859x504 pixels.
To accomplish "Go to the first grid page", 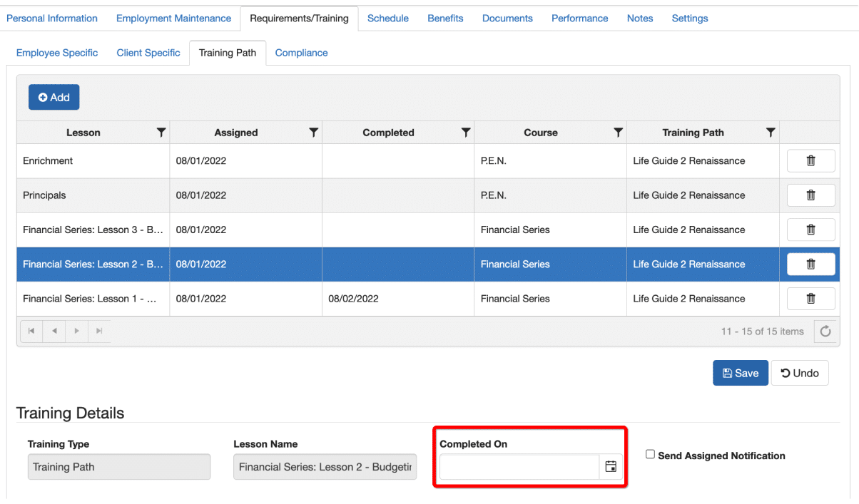I will [31, 331].
